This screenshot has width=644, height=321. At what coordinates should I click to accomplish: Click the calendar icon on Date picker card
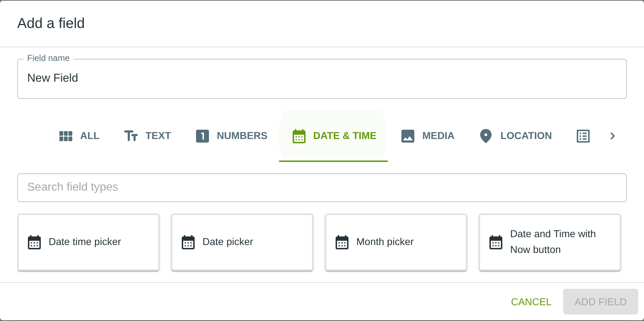(188, 242)
